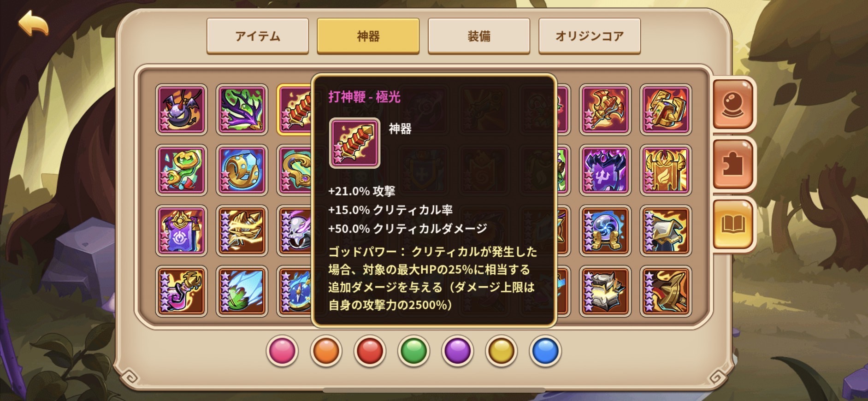Choose the purple trident crown artifact
Viewport: 868px width, 401px height.
(605, 170)
